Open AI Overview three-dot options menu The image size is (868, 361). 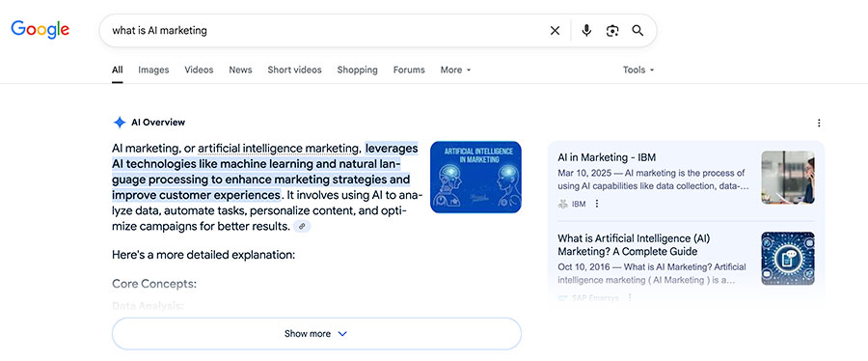[x=819, y=123]
